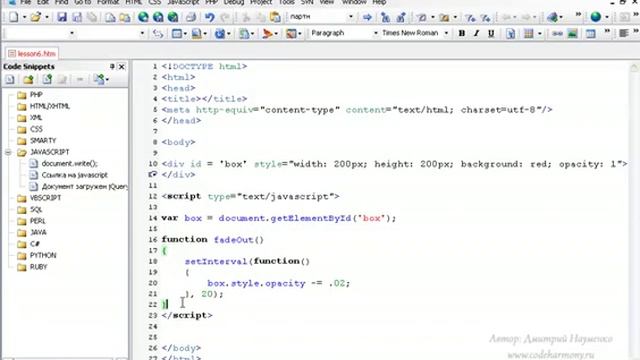640x360 pixels.
Task: Click the Save All icon
Action: click(x=77, y=17)
